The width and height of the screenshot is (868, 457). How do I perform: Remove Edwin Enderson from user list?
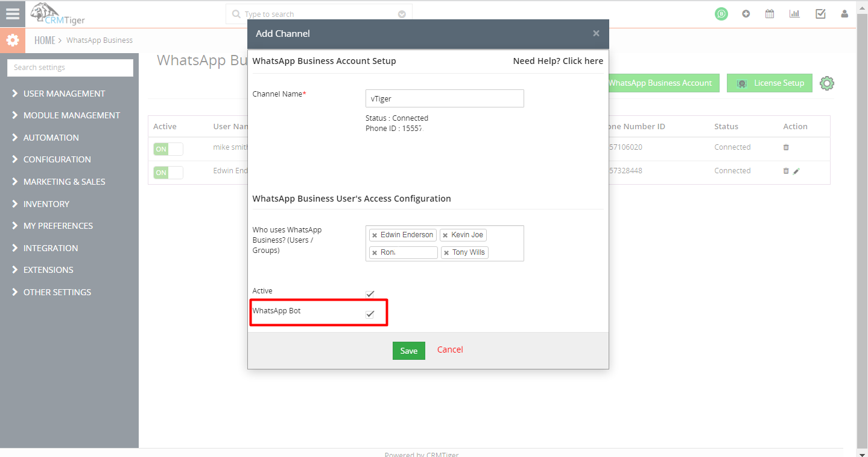pyautogui.click(x=375, y=235)
